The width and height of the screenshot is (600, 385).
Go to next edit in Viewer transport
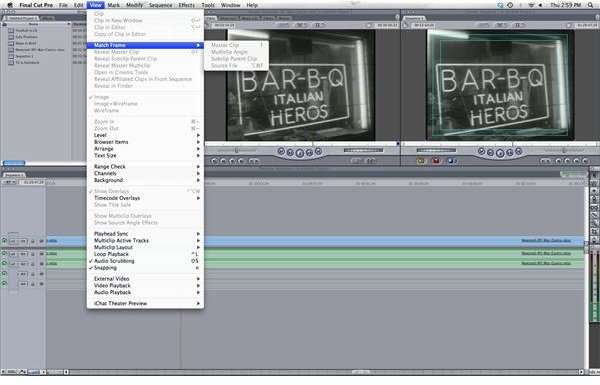(318, 151)
